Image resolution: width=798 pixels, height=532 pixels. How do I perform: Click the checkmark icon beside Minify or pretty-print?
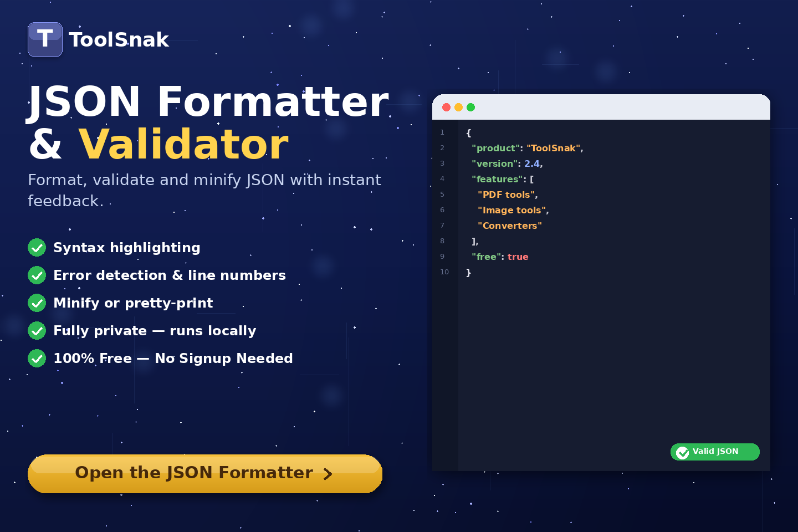click(x=37, y=303)
